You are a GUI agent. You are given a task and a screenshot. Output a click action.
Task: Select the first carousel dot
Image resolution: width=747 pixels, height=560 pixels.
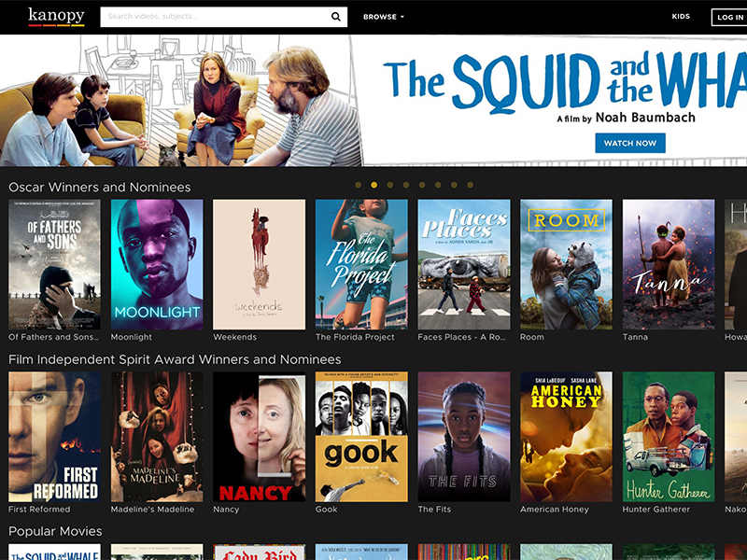pyautogui.click(x=358, y=185)
